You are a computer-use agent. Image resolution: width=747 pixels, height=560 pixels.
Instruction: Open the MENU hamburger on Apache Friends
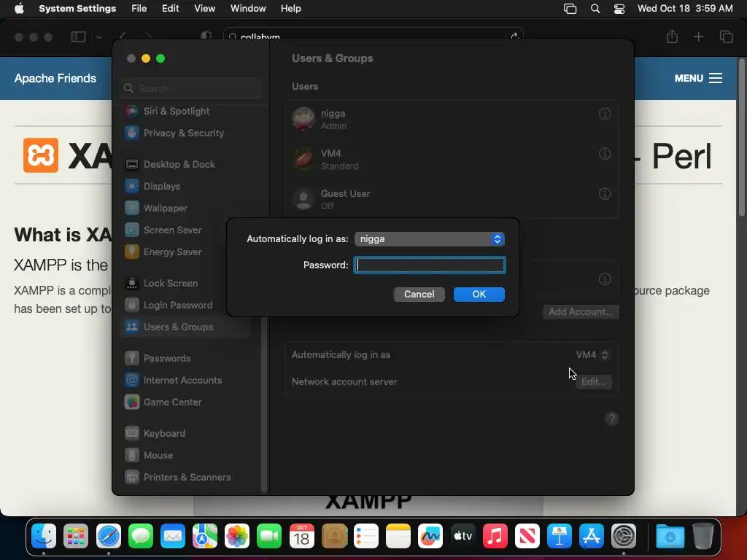[x=698, y=78]
